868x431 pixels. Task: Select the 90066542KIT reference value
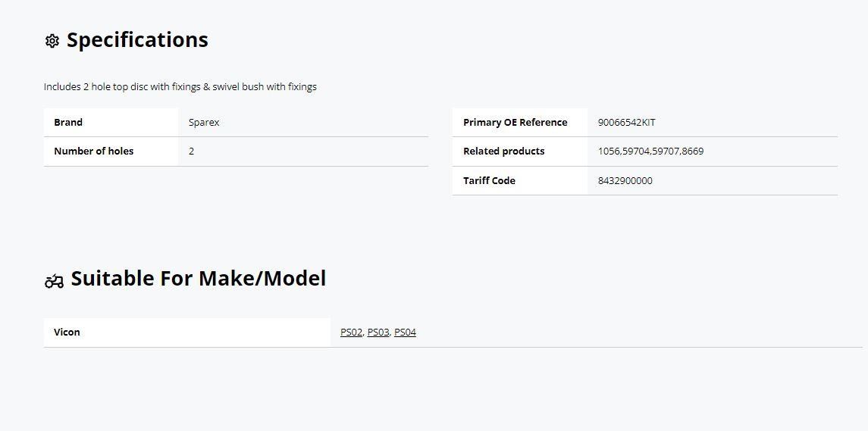(x=627, y=122)
